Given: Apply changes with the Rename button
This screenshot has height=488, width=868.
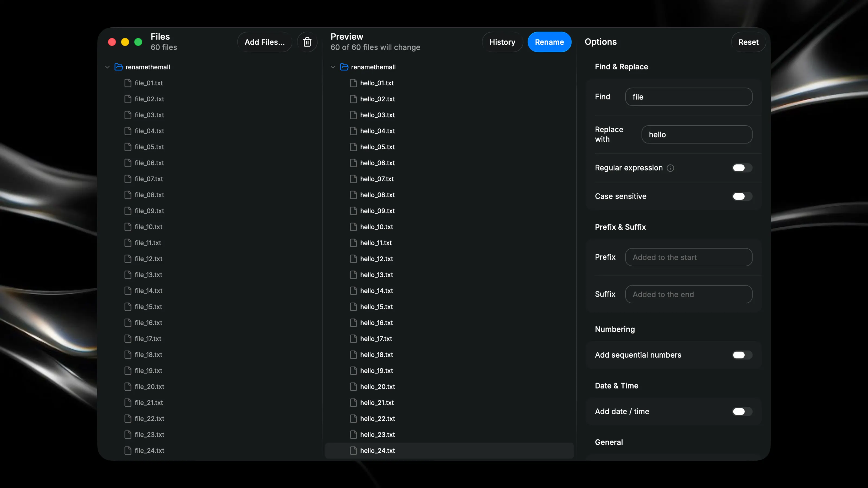Looking at the screenshot, I should 549,42.
